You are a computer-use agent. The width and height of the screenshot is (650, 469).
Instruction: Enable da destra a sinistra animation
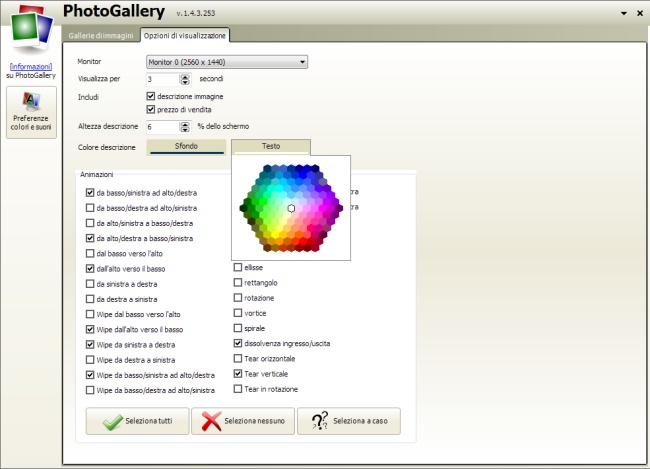pyautogui.click(x=90, y=299)
